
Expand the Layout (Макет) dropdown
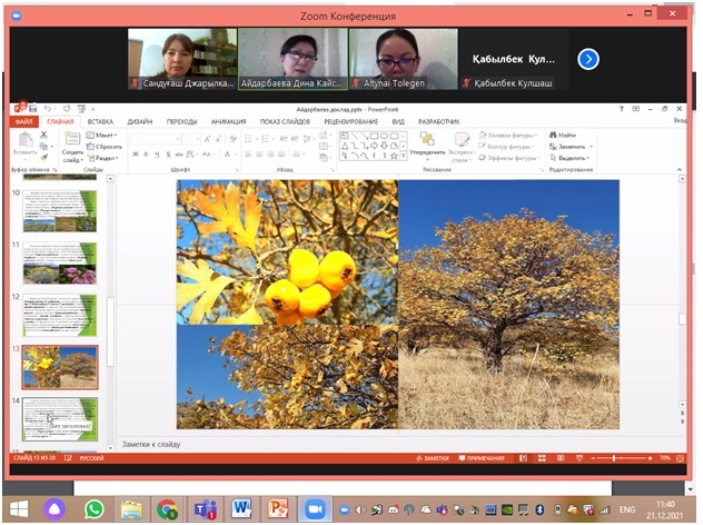click(x=104, y=135)
